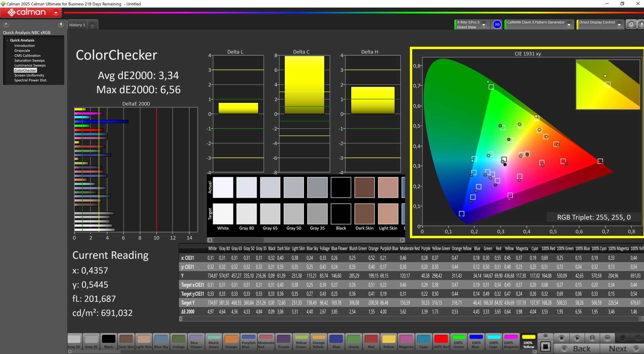Start reading with the play icon
The width and height of the screenshot is (644, 354).
pyautogui.click(x=577, y=338)
